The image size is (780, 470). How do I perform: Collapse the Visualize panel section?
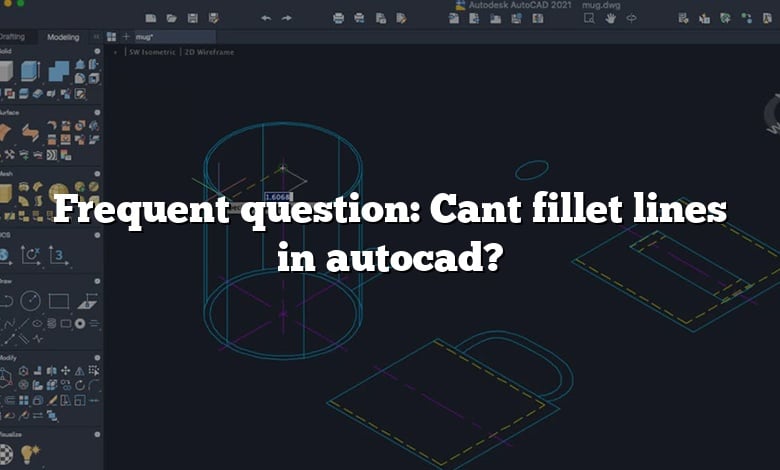tap(98, 434)
